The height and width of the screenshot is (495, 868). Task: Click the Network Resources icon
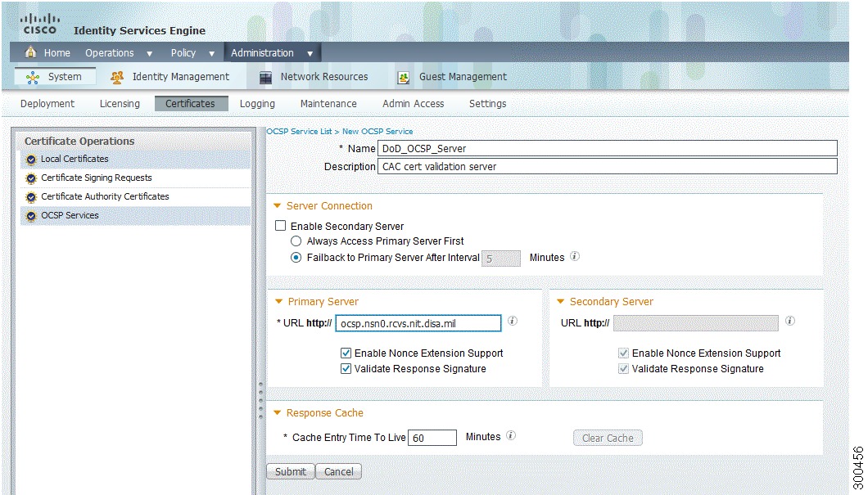point(265,78)
